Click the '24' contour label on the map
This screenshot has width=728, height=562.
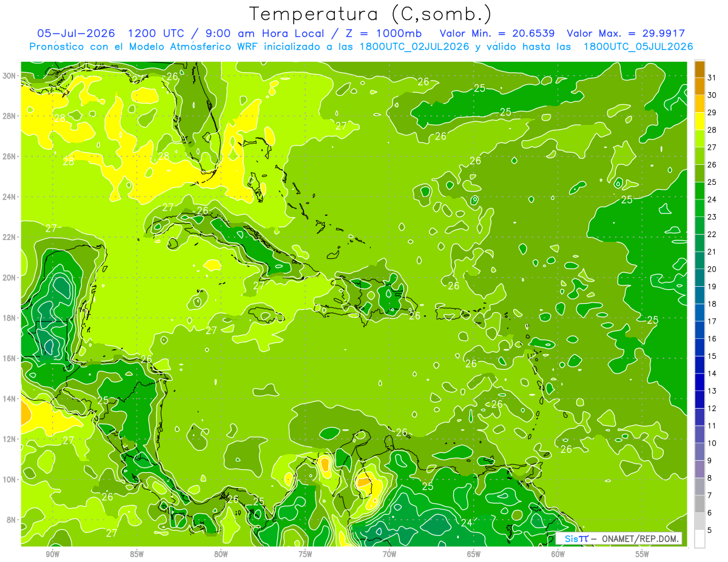467,523
